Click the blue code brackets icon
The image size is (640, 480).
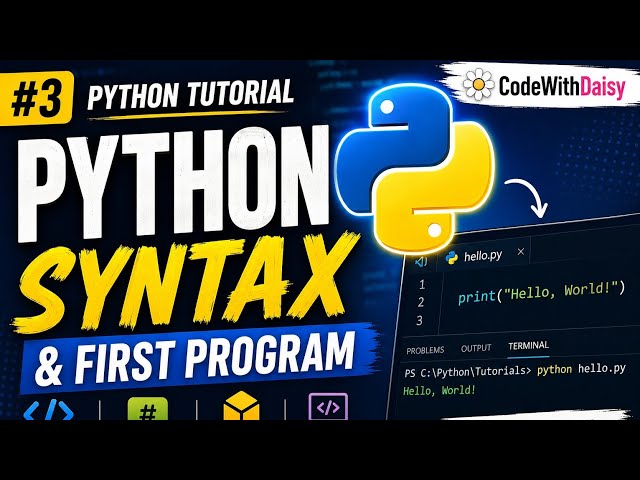pos(49,410)
